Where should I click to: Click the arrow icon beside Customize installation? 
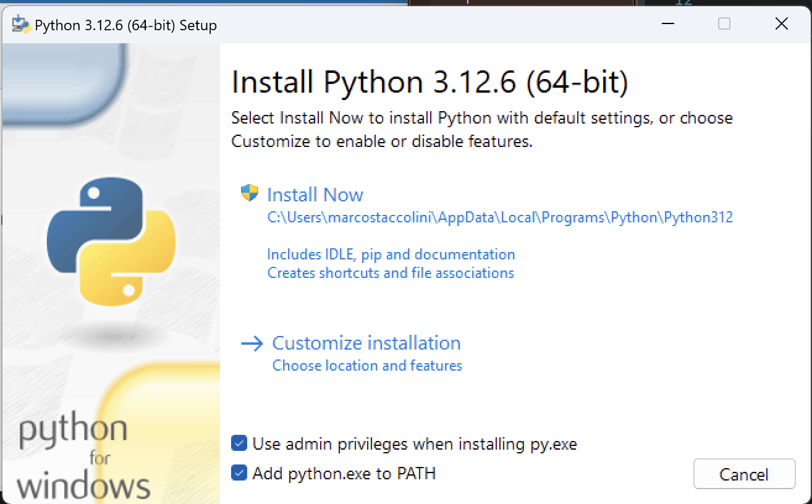[252, 344]
